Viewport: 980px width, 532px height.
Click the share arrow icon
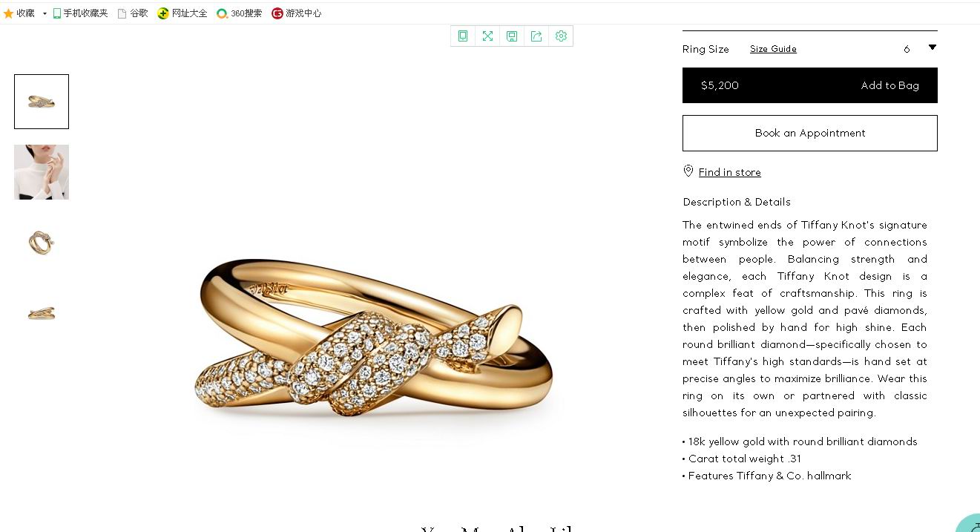[536, 36]
